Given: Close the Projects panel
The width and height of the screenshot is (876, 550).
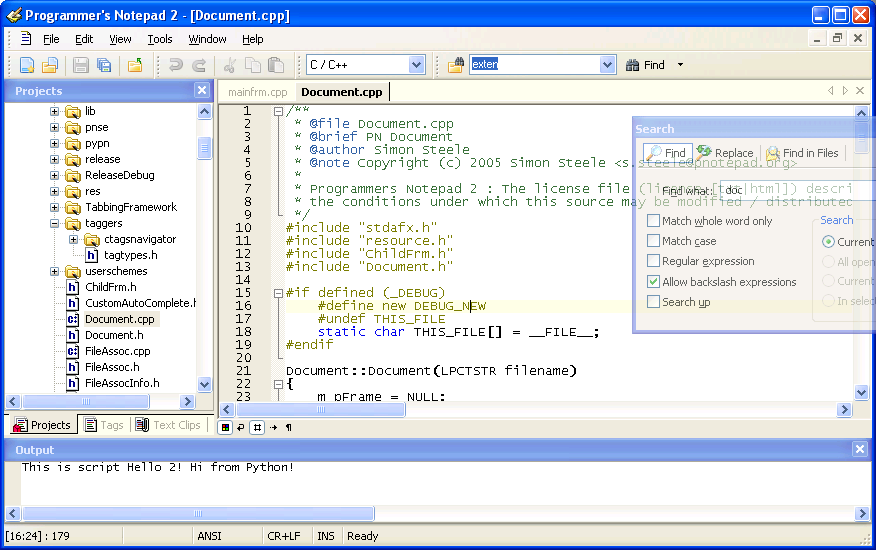Looking at the screenshot, I should 202,90.
